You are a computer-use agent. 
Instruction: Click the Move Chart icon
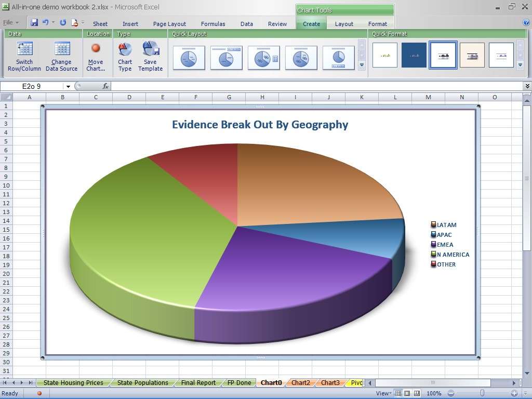(96, 48)
